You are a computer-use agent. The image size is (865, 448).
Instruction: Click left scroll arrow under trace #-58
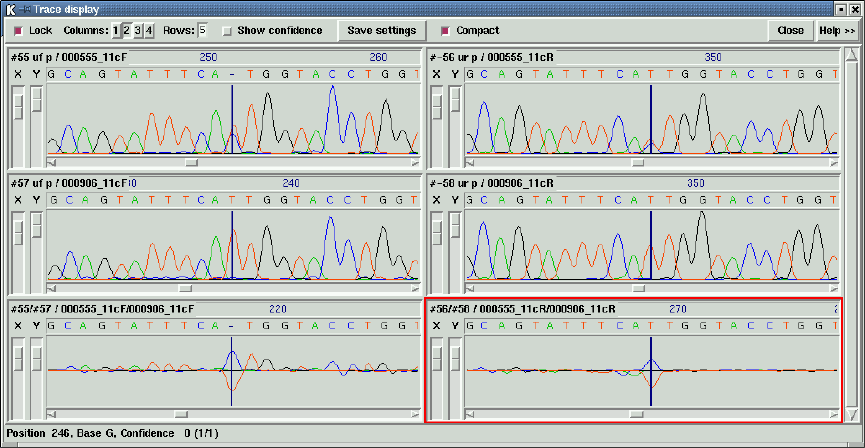(472, 287)
